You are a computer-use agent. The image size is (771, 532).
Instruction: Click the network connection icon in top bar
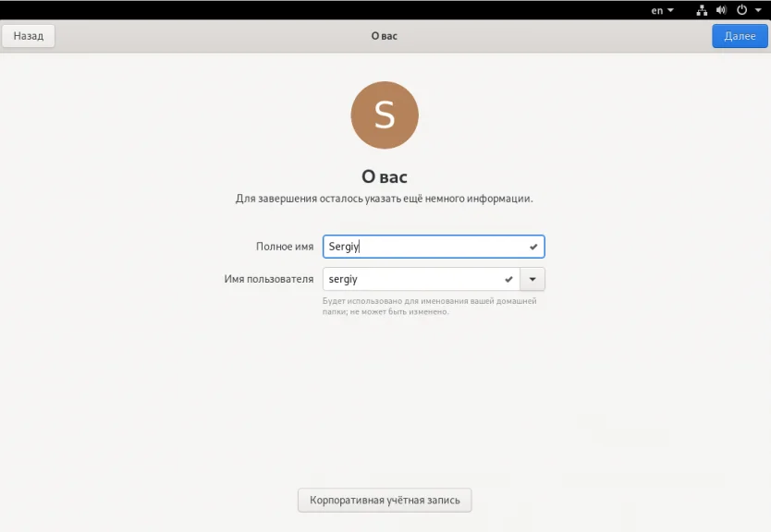[702, 10]
